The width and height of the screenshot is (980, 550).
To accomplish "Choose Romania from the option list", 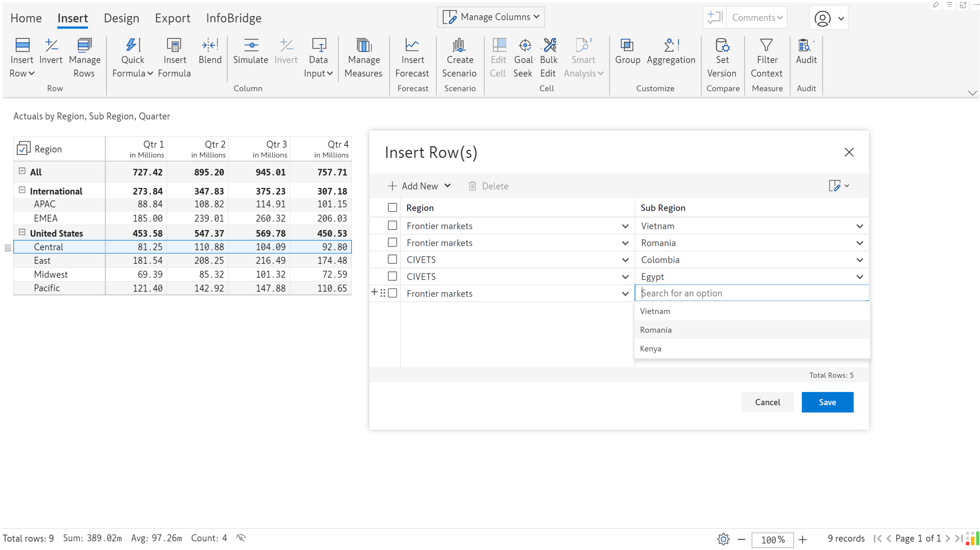I will point(752,329).
